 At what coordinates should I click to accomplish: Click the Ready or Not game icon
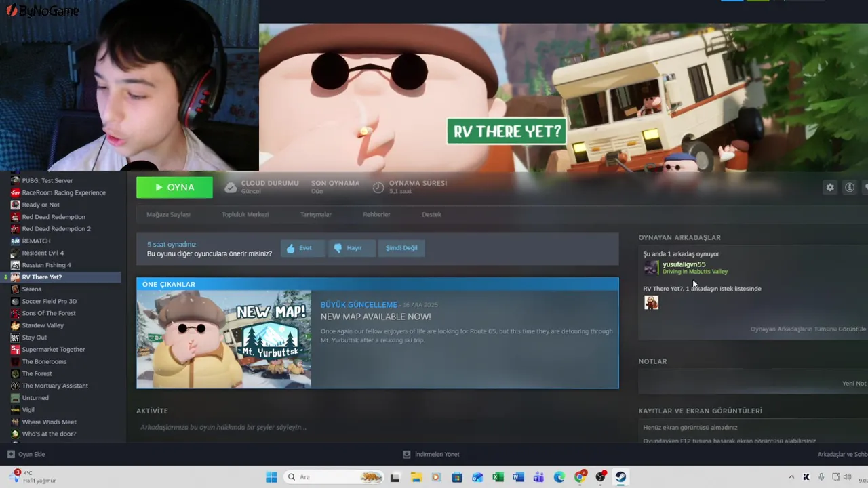click(x=15, y=205)
